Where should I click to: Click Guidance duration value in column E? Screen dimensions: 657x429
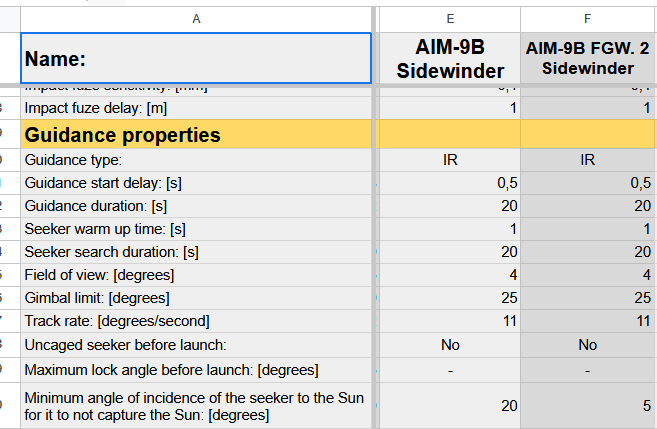[450, 206]
